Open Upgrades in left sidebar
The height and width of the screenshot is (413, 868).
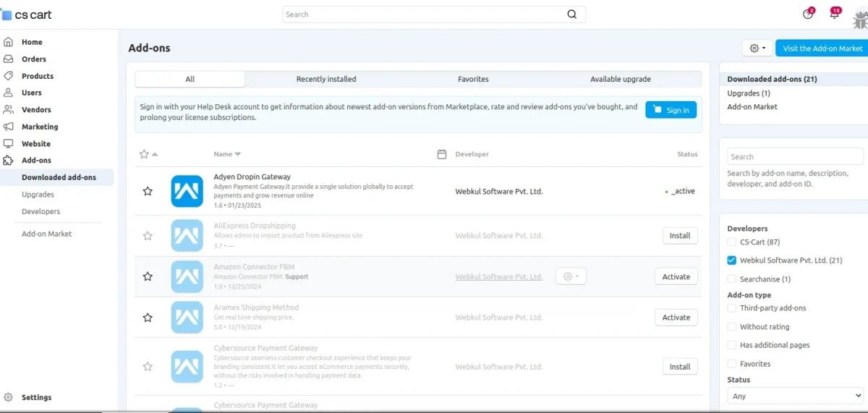pyautogui.click(x=38, y=195)
